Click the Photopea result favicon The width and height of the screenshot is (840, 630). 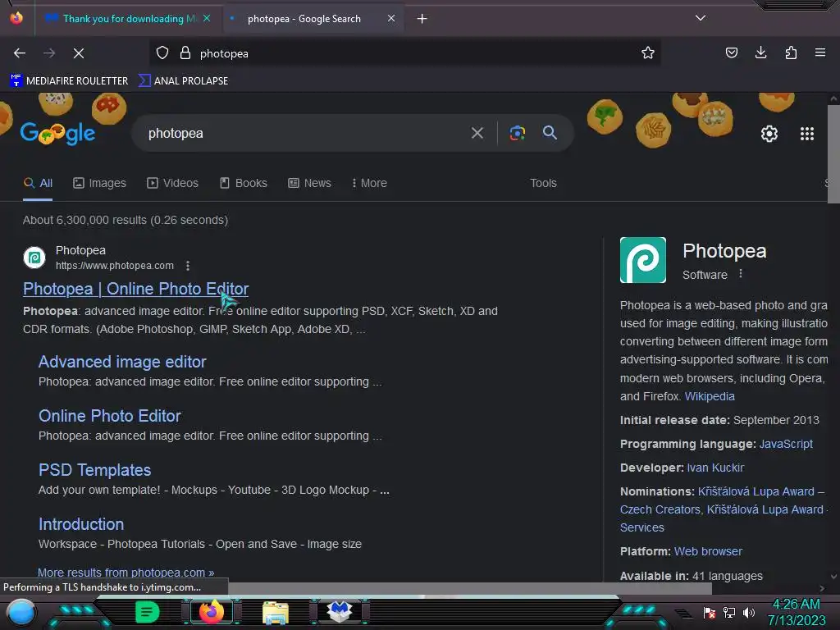(x=34, y=258)
